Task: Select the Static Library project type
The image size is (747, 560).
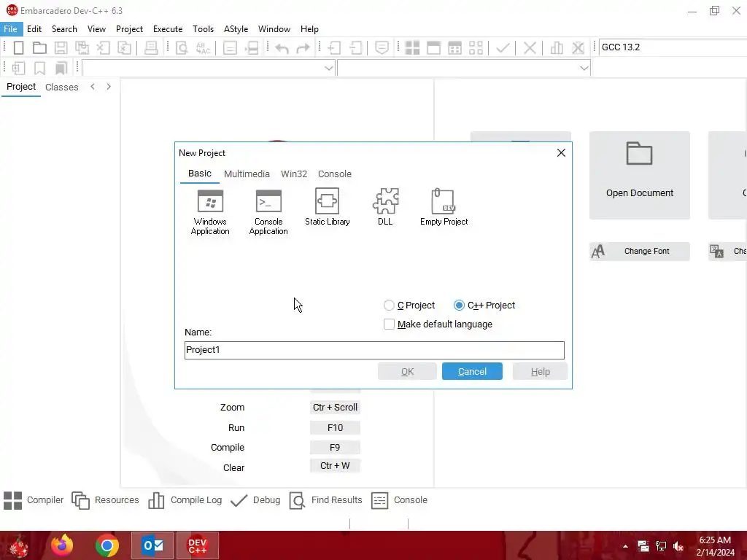Action: 328,206
